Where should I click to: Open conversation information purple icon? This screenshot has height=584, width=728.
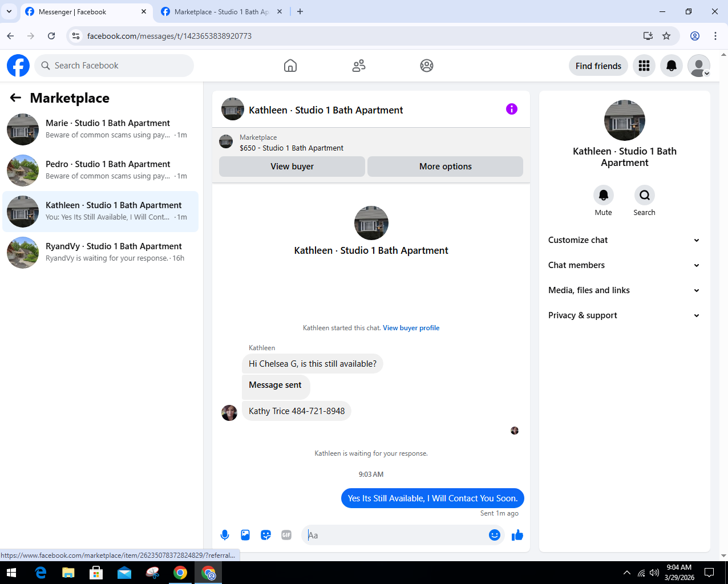(512, 109)
